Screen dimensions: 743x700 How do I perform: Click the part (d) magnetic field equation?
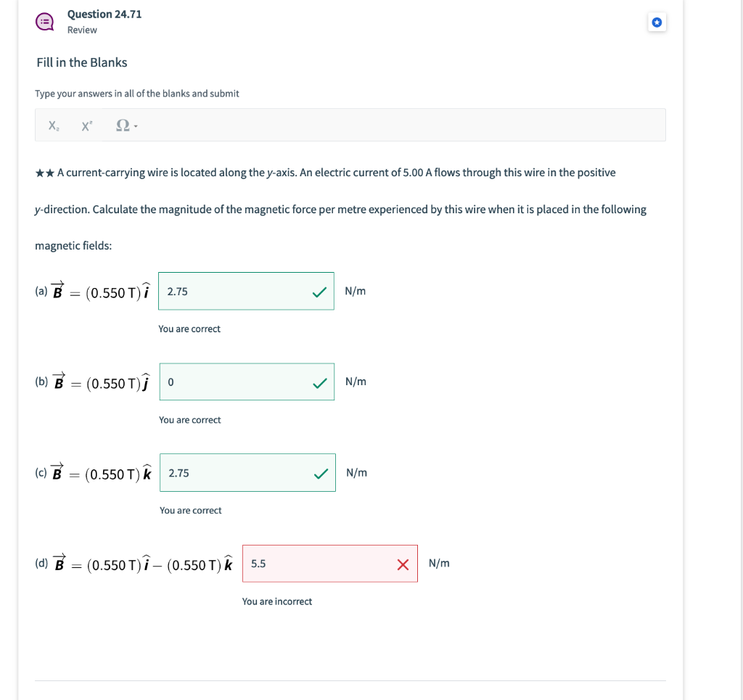134,563
